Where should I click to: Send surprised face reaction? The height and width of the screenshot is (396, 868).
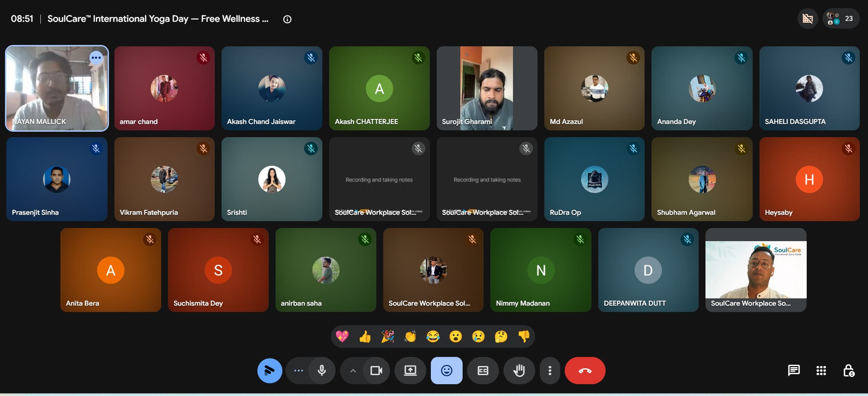point(456,337)
